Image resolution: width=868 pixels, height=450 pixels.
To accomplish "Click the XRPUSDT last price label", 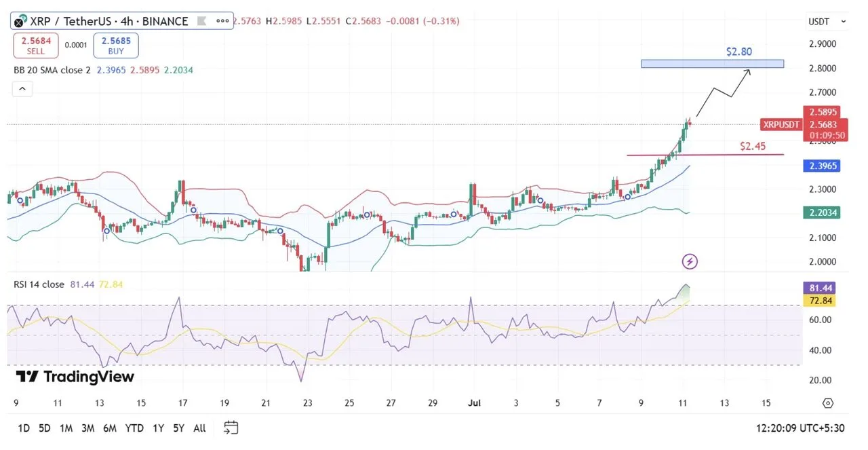I will point(781,124).
